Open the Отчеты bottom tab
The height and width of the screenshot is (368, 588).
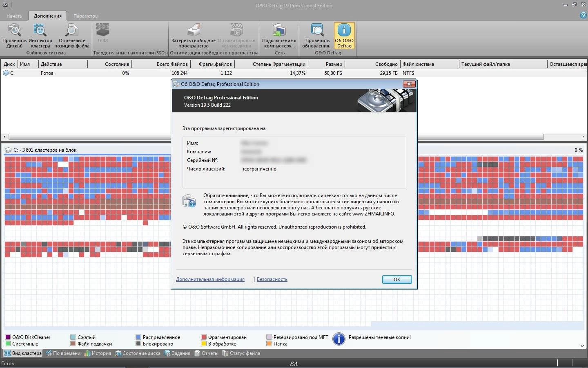206,353
